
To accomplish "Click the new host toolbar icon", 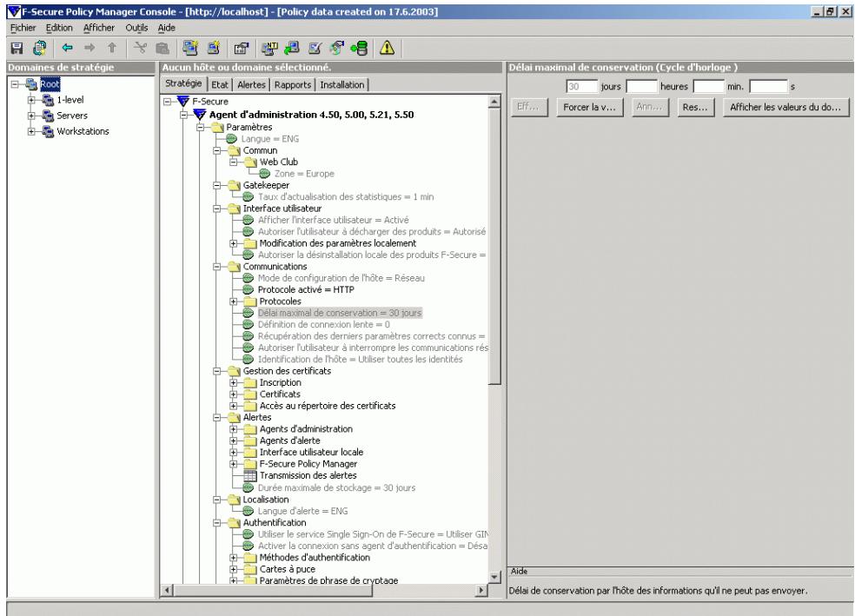I will point(213,48).
